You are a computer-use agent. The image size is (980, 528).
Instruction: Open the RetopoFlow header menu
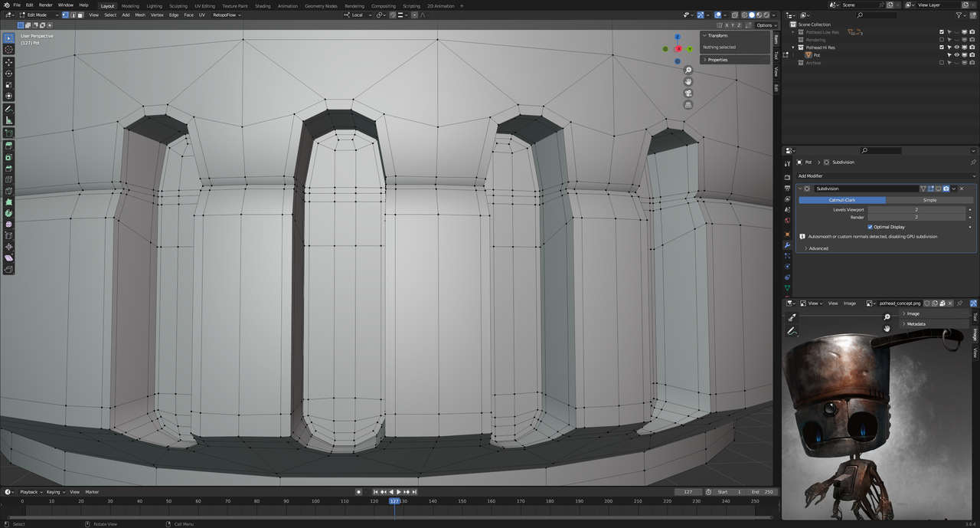tap(227, 15)
